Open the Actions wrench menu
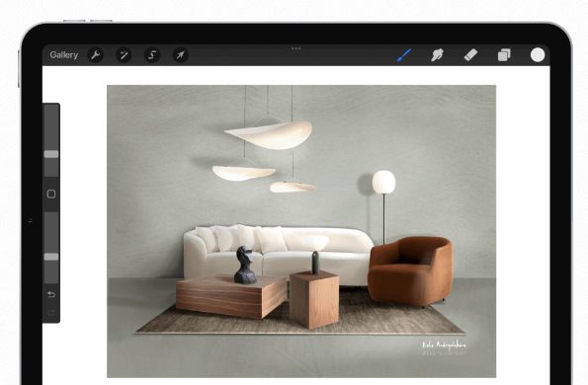 [x=95, y=55]
